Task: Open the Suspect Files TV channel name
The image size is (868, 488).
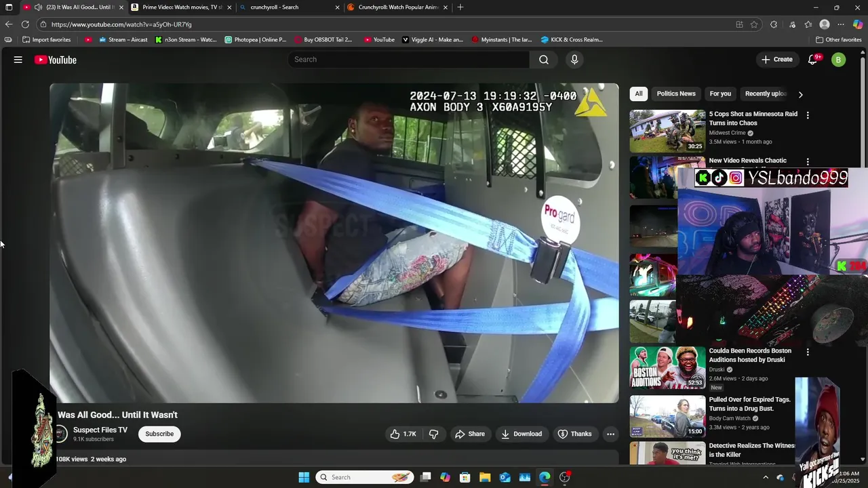Action: (x=100, y=430)
